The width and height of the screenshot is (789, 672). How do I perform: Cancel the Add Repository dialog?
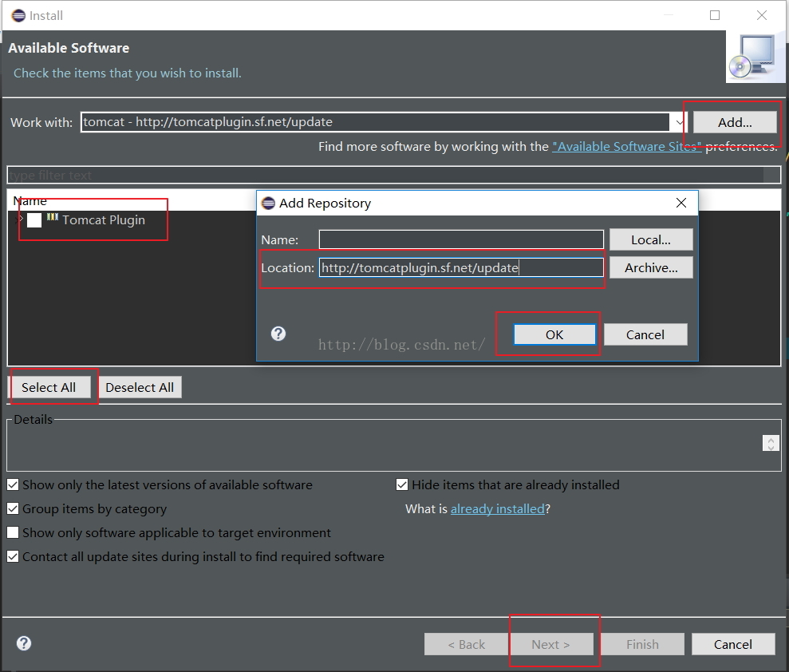click(x=645, y=334)
